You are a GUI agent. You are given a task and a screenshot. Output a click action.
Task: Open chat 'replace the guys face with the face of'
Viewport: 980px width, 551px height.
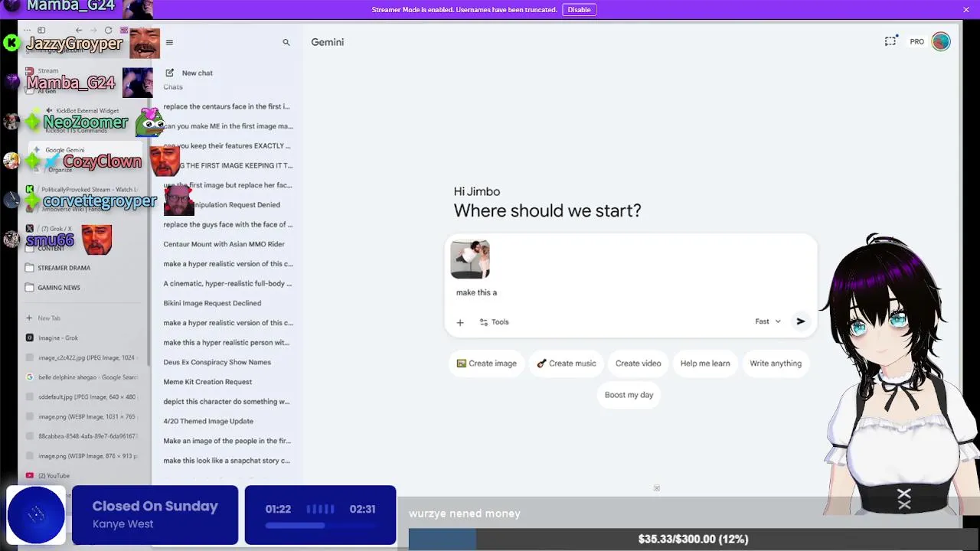pos(227,224)
